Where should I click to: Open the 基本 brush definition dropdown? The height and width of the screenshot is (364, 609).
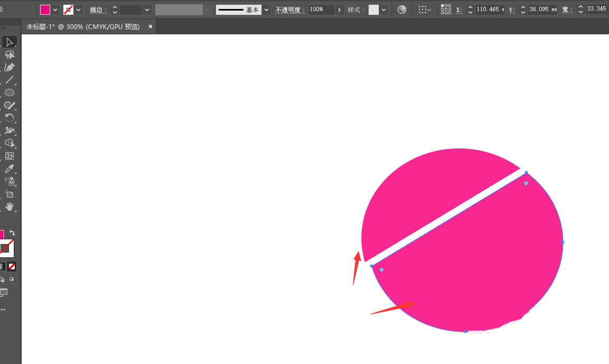pyautogui.click(x=266, y=10)
